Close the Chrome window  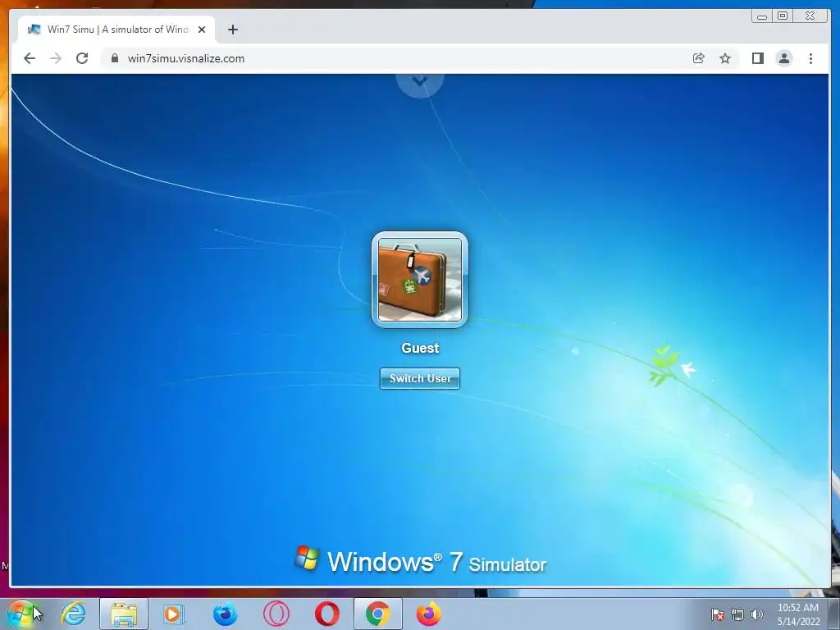810,16
